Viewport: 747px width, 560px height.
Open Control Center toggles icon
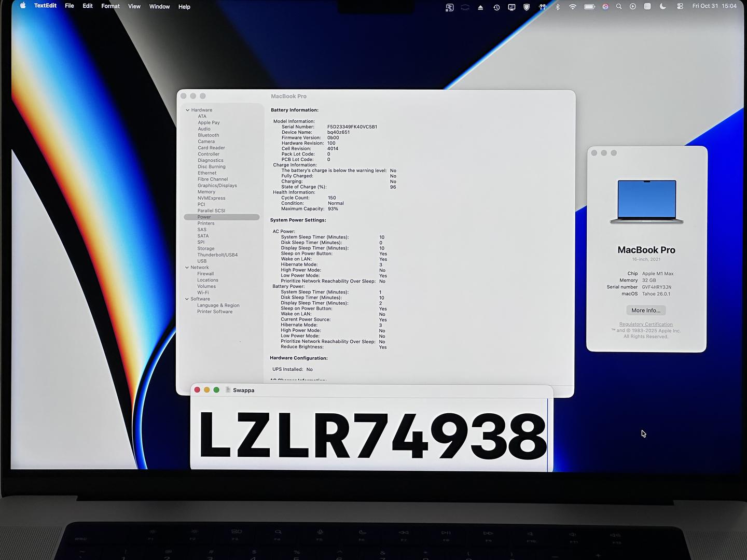tap(680, 7)
